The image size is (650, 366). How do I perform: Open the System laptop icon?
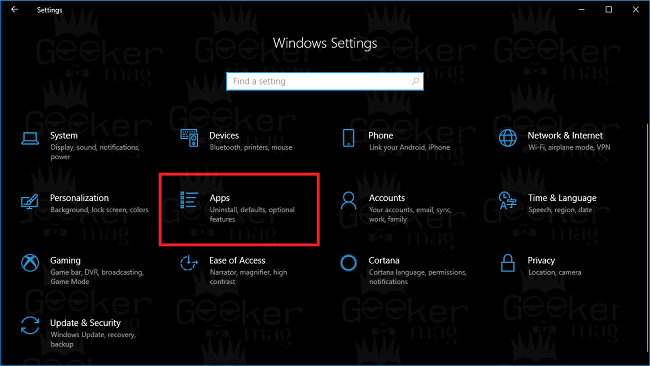tap(30, 138)
